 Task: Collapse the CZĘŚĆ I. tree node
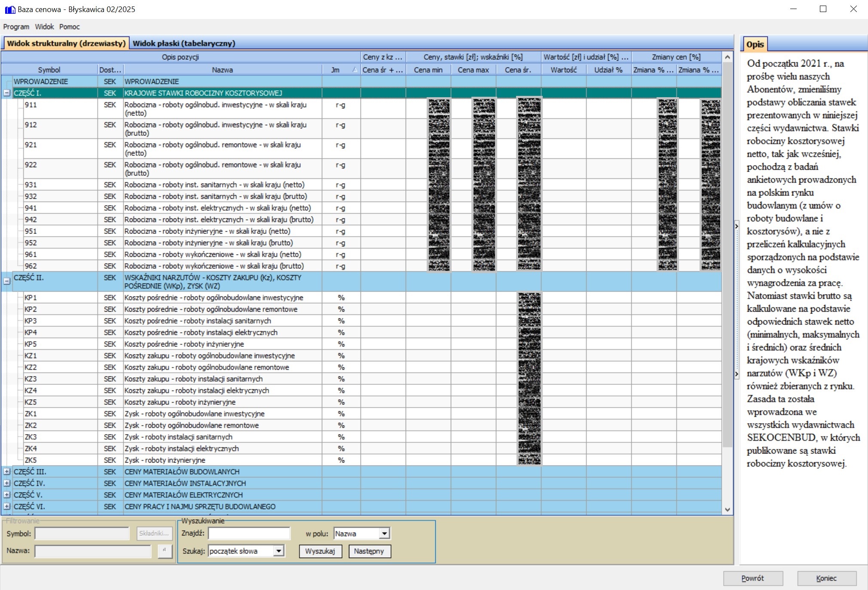point(7,93)
